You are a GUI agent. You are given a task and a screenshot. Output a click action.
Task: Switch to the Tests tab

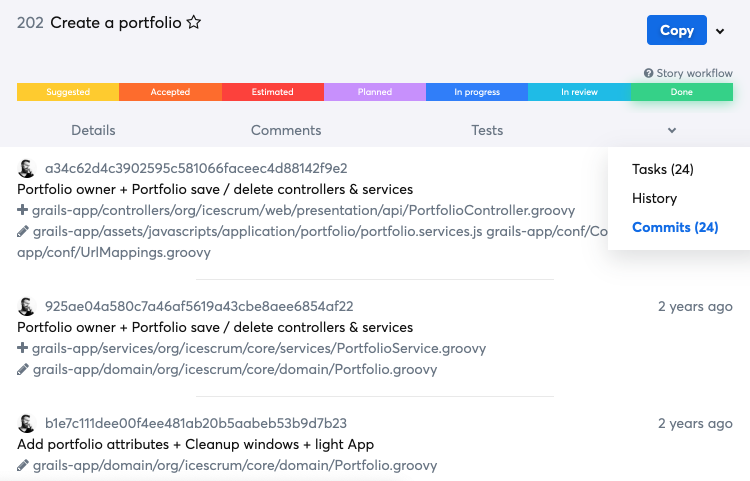[487, 130]
